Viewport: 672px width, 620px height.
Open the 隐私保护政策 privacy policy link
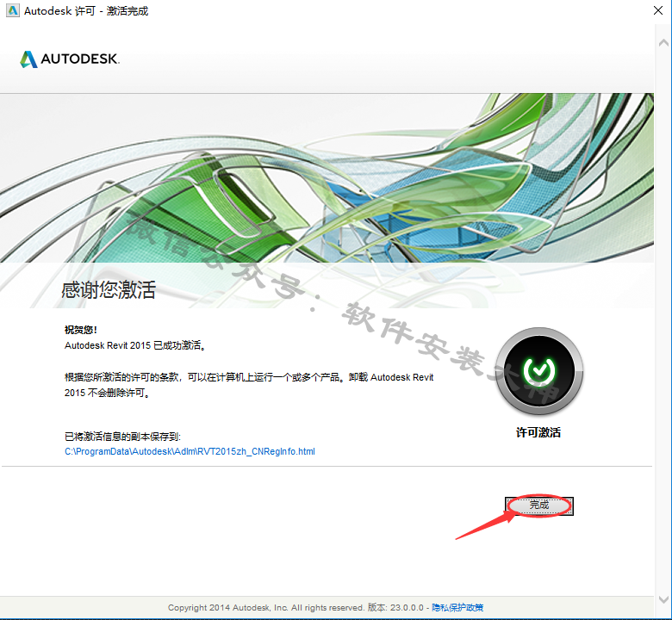(457, 607)
